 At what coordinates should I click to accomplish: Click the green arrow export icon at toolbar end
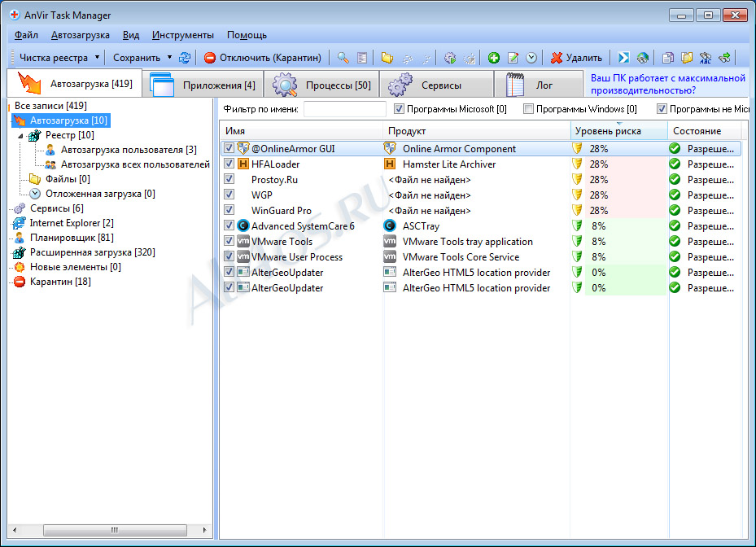[x=724, y=58]
